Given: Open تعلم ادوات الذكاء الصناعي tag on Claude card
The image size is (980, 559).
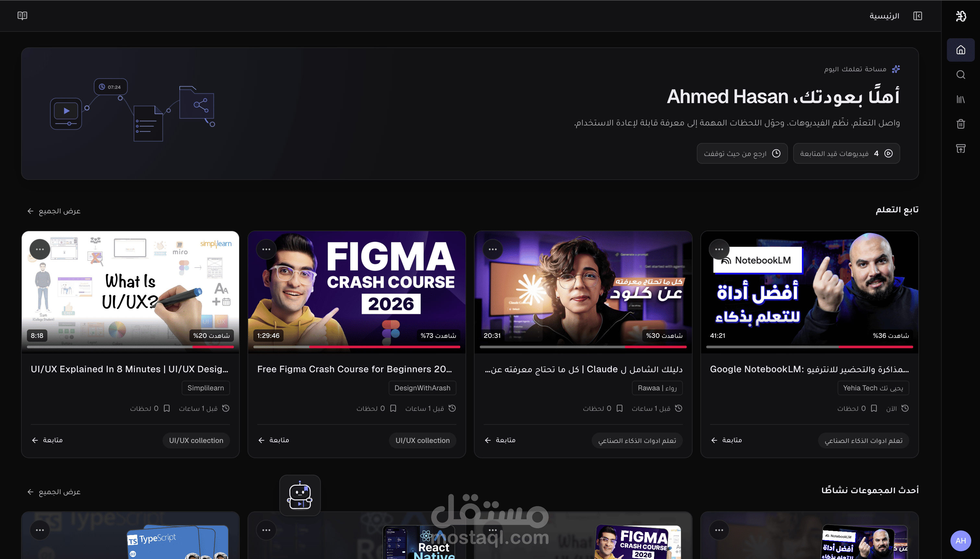Looking at the screenshot, I should [637, 440].
